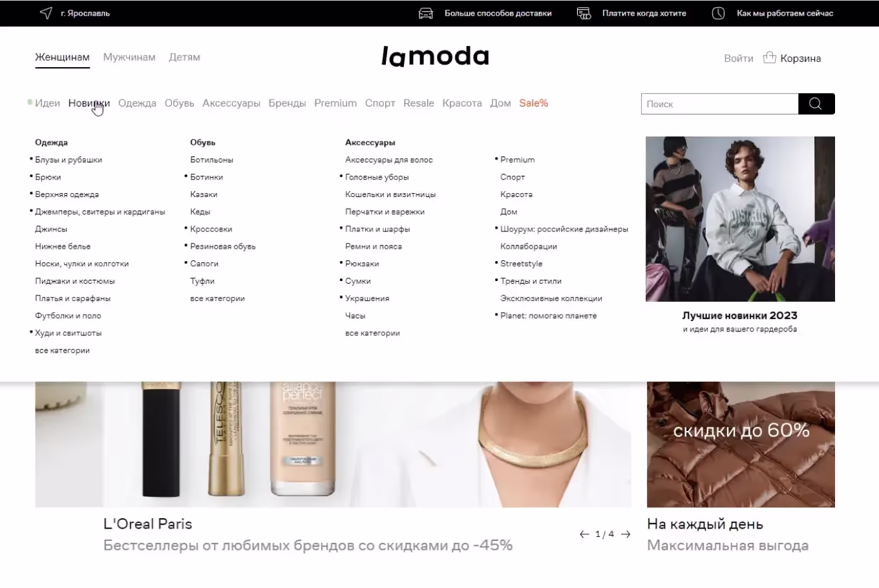The image size is (879, 588).
Task: Click the lamoda logo
Action: point(435,57)
